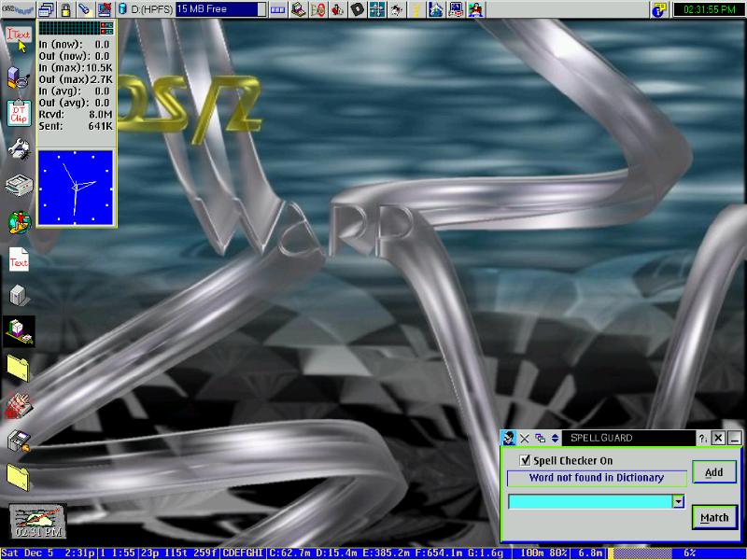Click the person-at-desk icon in the top bar
This screenshot has height=560, width=747.
tap(475, 9)
